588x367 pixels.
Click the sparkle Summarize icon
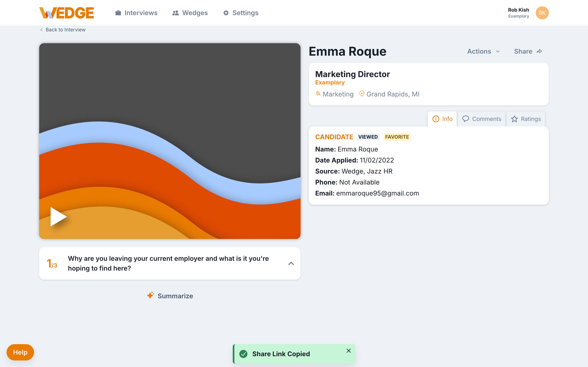(x=150, y=295)
